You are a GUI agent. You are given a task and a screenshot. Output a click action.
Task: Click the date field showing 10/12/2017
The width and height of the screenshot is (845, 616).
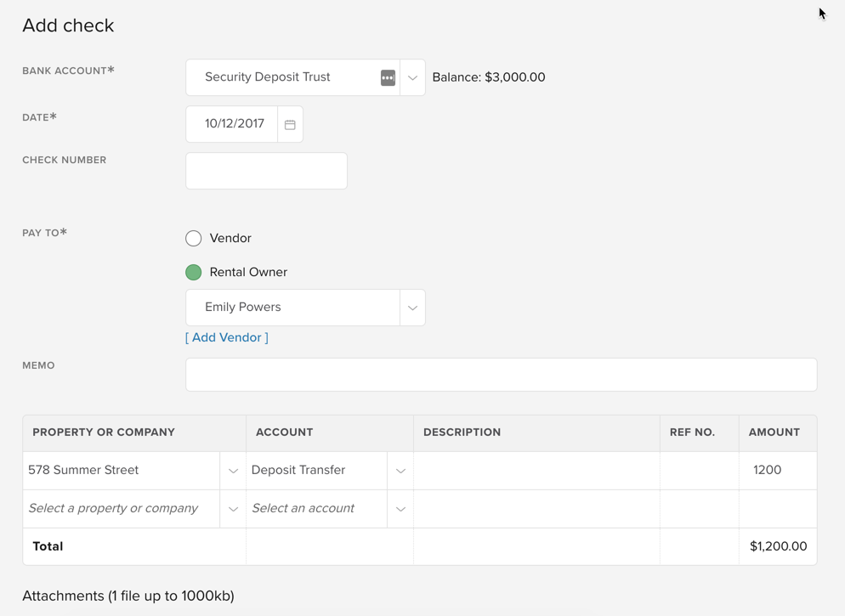(234, 124)
